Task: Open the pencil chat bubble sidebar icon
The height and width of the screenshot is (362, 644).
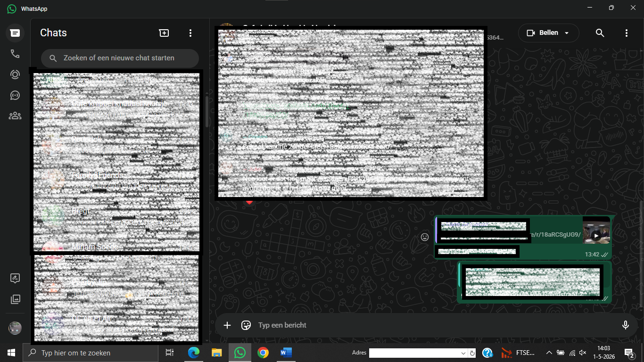Action: (15, 278)
